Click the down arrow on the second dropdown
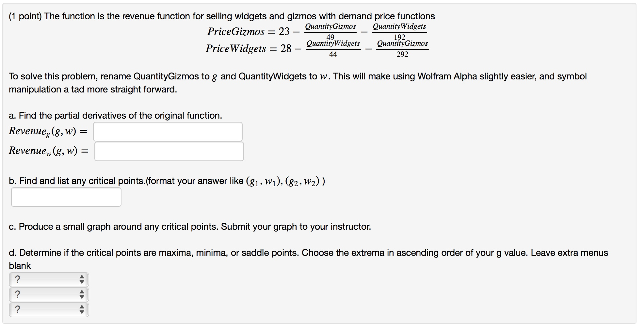The image size is (644, 330). click(81, 297)
